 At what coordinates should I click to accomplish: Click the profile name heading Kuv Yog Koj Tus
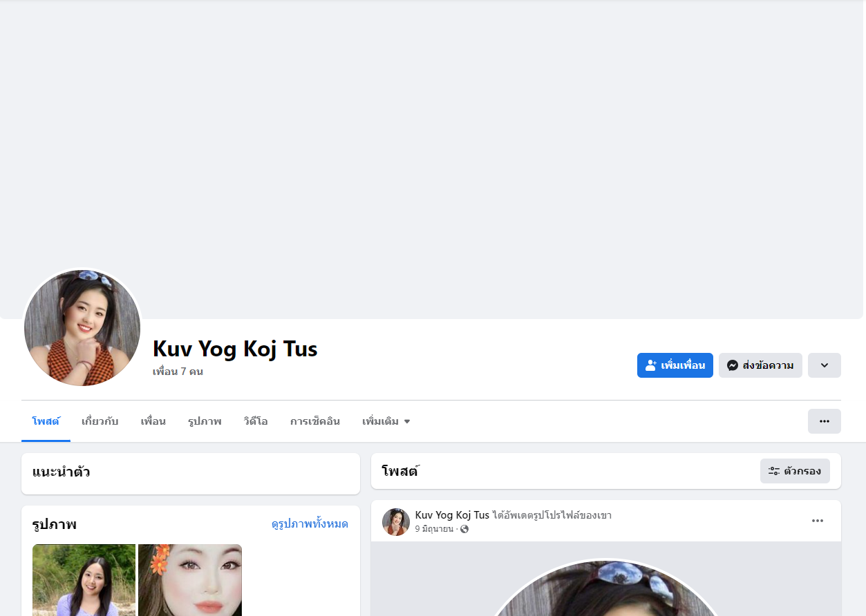[235, 349]
